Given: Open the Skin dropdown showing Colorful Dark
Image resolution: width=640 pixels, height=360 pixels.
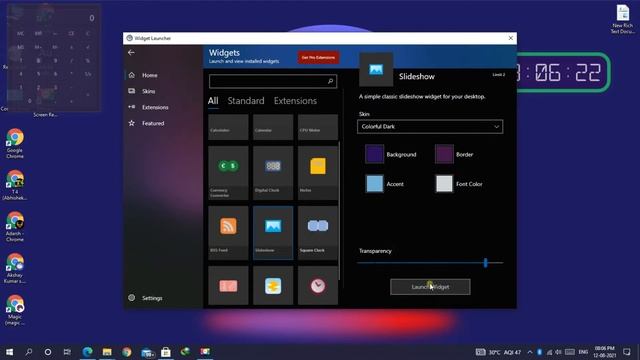Looking at the screenshot, I should [x=430, y=127].
